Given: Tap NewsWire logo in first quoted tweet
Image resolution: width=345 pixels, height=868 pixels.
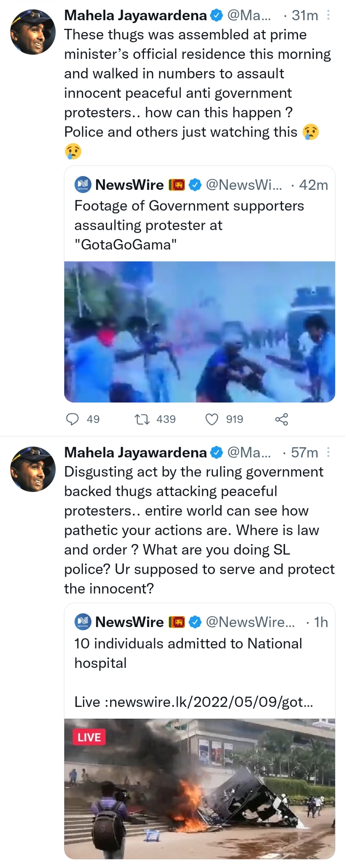Looking at the screenshot, I should 83,185.
